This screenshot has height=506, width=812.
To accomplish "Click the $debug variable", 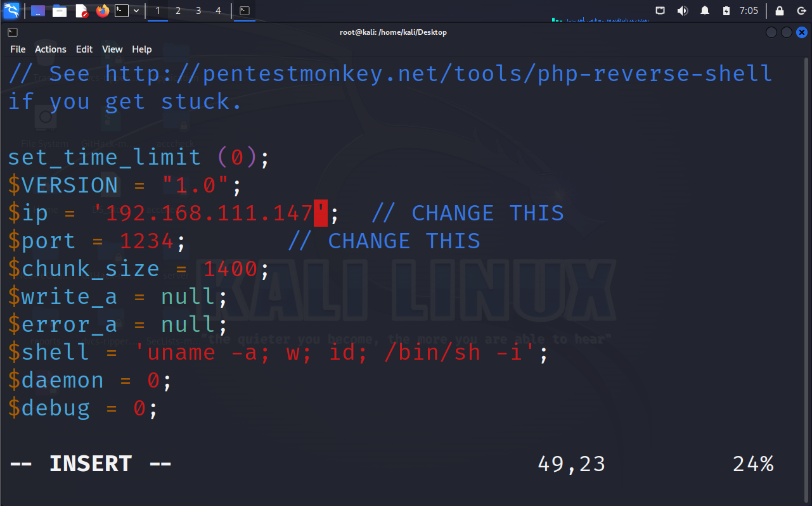I will coord(49,408).
